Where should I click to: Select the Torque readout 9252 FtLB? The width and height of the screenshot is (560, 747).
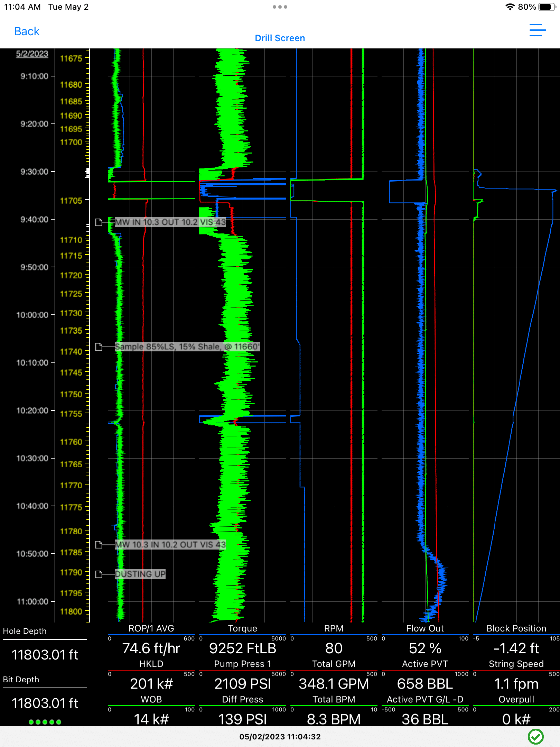[243, 648]
